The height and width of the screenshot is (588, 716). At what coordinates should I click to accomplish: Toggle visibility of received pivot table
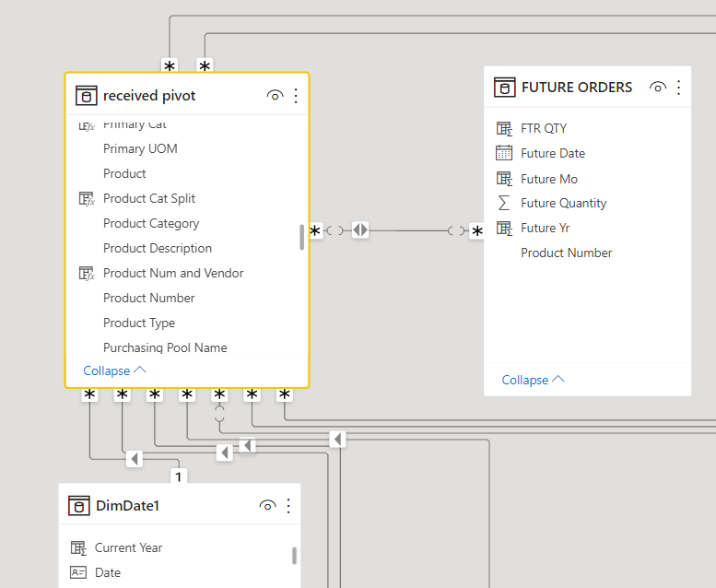coord(275,96)
